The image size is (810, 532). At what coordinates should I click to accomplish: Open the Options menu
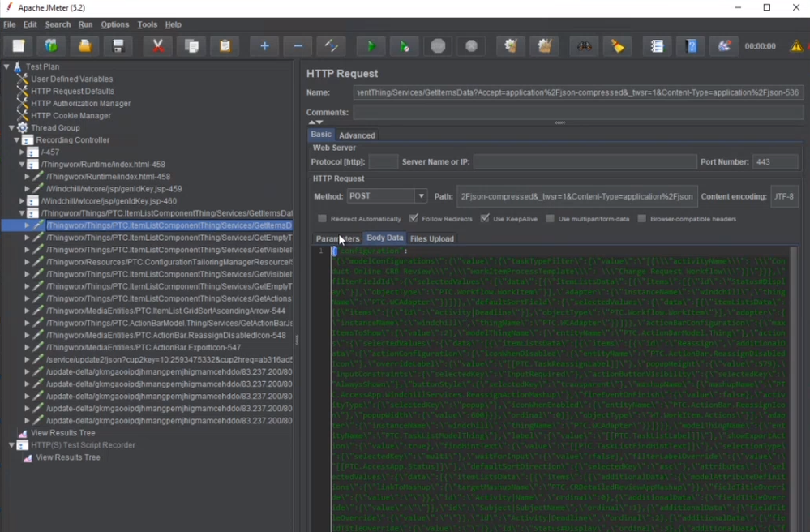click(114, 24)
